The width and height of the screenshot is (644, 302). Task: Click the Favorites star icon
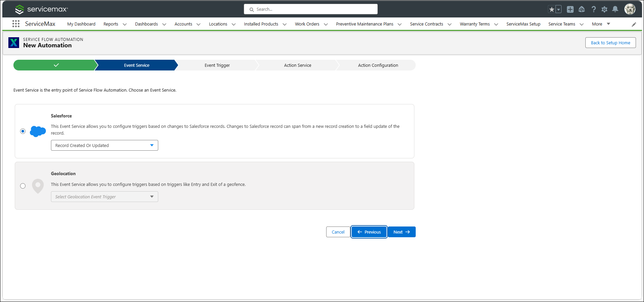point(551,9)
